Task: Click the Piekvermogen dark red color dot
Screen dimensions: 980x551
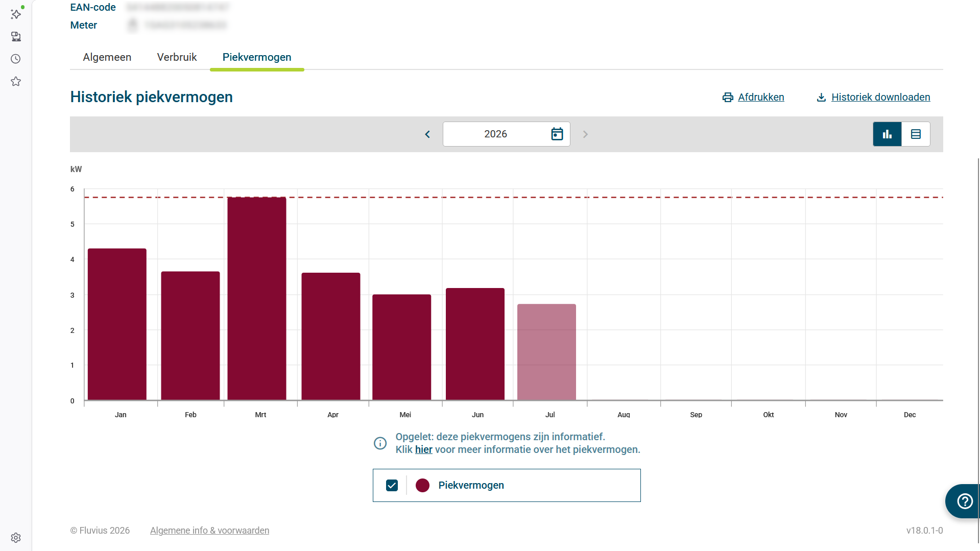Action: pos(422,486)
